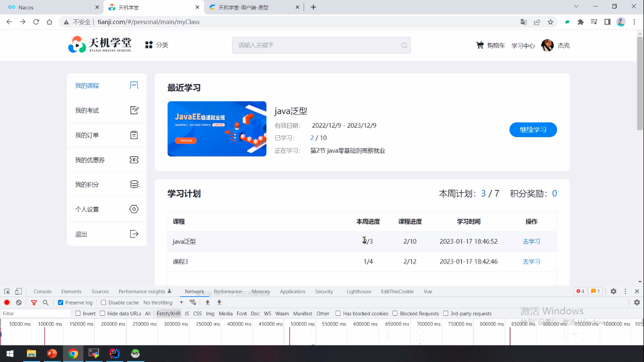The image size is (644, 362).
Task: Open the network conditions wifi icon
Action: 193,303
